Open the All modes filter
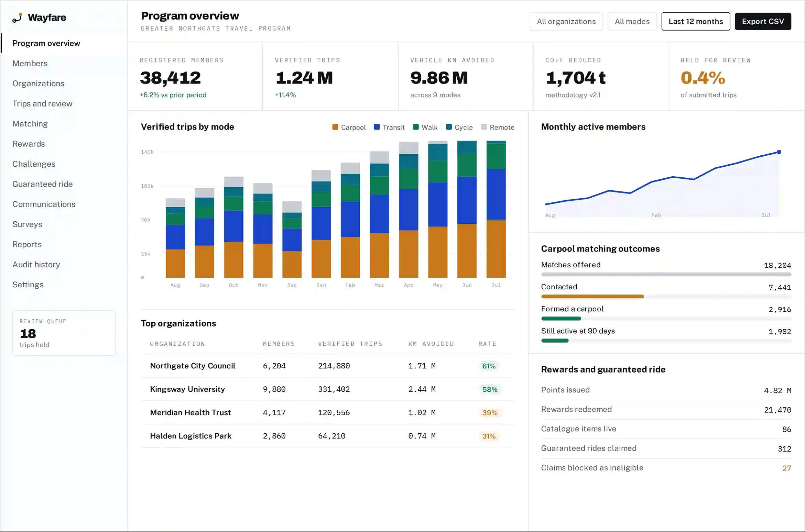 (632, 21)
